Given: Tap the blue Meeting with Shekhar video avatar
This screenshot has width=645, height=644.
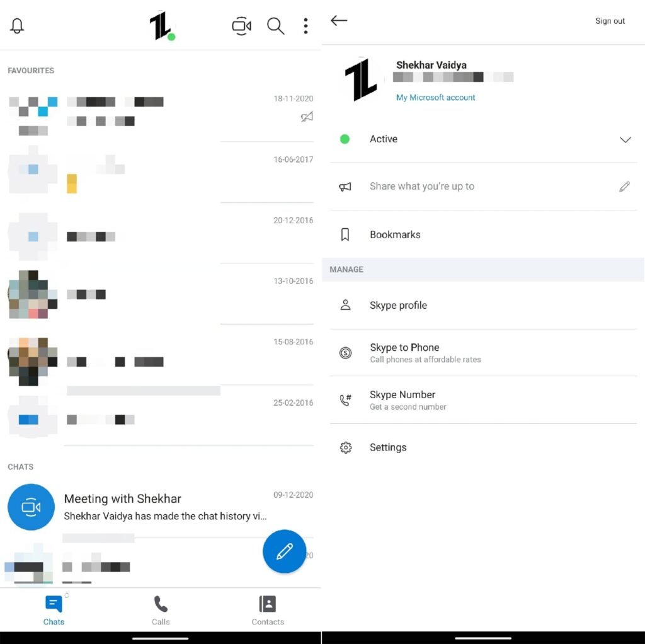Looking at the screenshot, I should 31,507.
